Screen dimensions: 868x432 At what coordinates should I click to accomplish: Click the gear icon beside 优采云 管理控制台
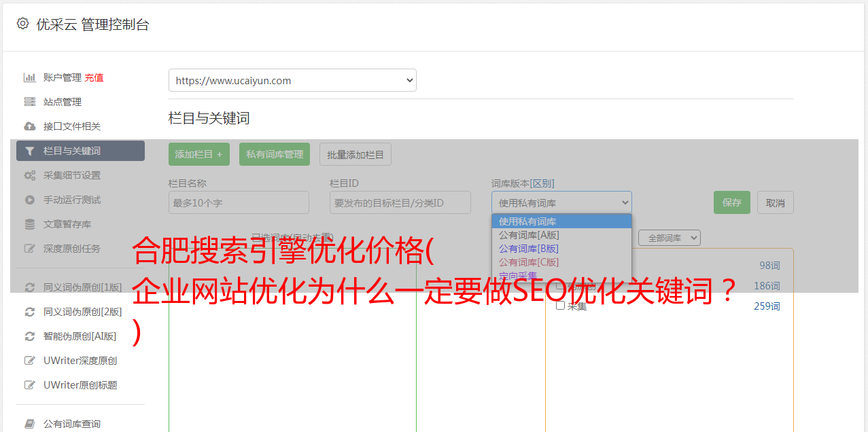point(22,24)
